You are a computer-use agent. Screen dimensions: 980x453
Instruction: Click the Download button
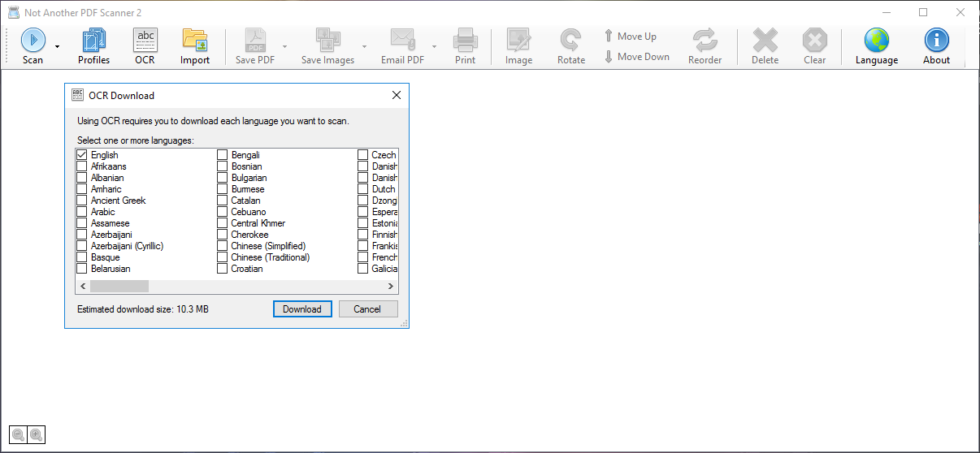302,308
